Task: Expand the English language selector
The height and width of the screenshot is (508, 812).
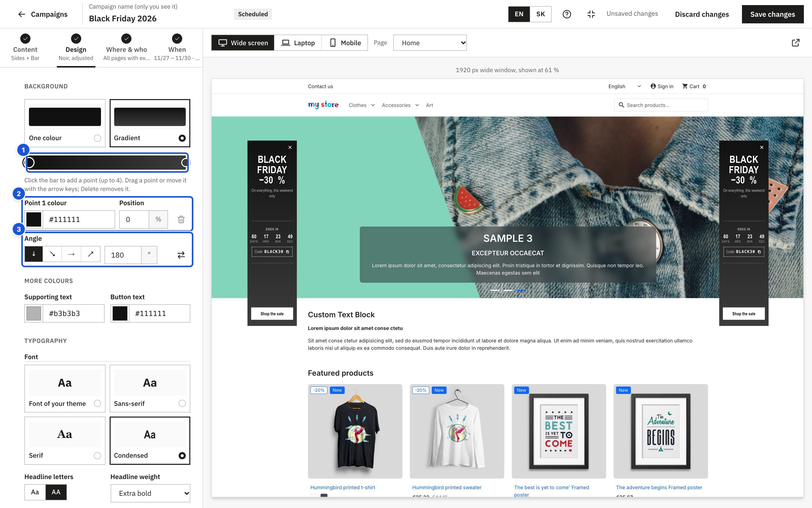Action: point(624,86)
